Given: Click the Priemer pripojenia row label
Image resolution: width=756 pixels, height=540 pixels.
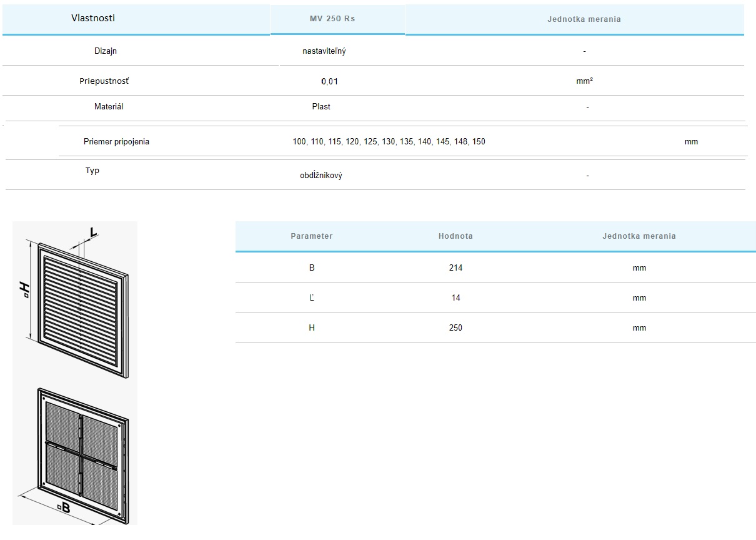Looking at the screenshot, I should (116, 142).
